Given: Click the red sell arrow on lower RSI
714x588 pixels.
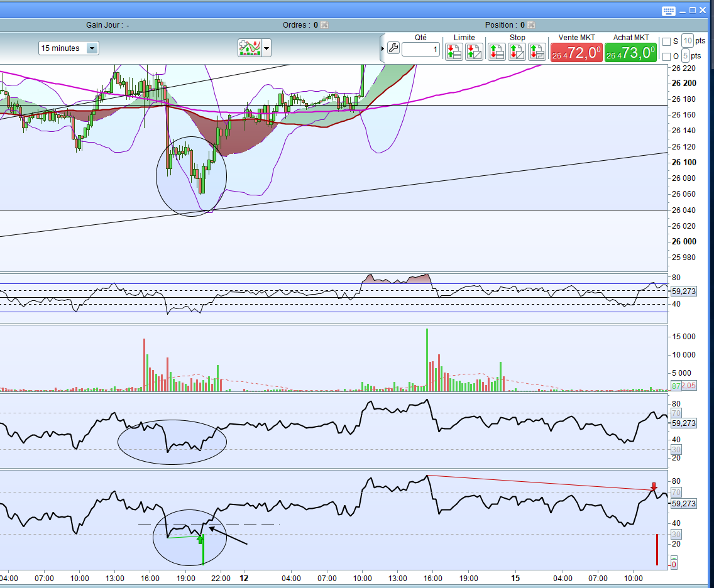Looking at the screenshot, I should pyautogui.click(x=654, y=486).
